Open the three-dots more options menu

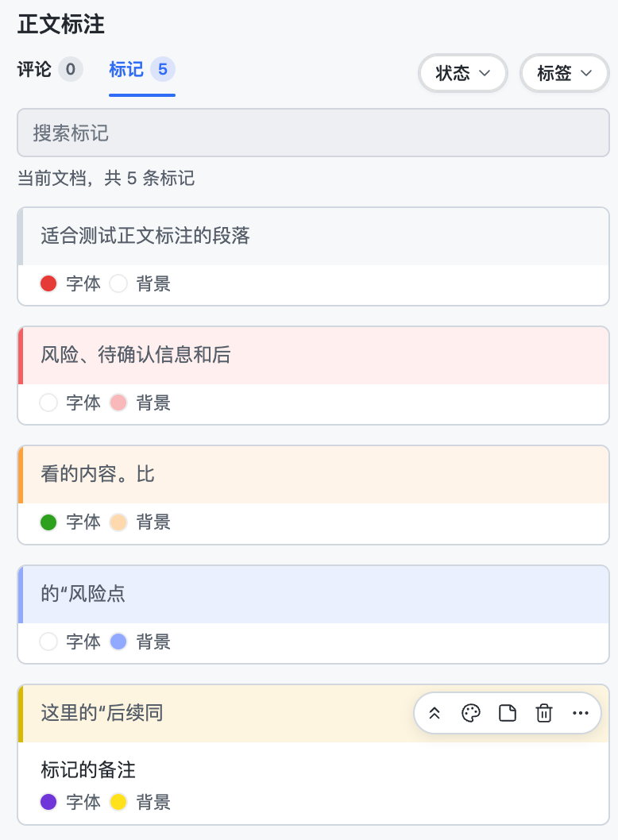(x=581, y=713)
